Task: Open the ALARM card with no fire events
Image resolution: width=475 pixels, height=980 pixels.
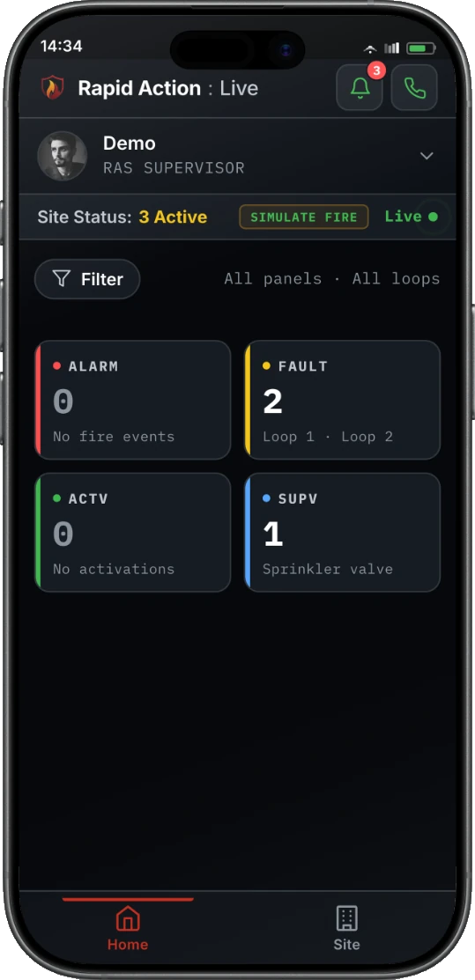Action: tap(133, 400)
